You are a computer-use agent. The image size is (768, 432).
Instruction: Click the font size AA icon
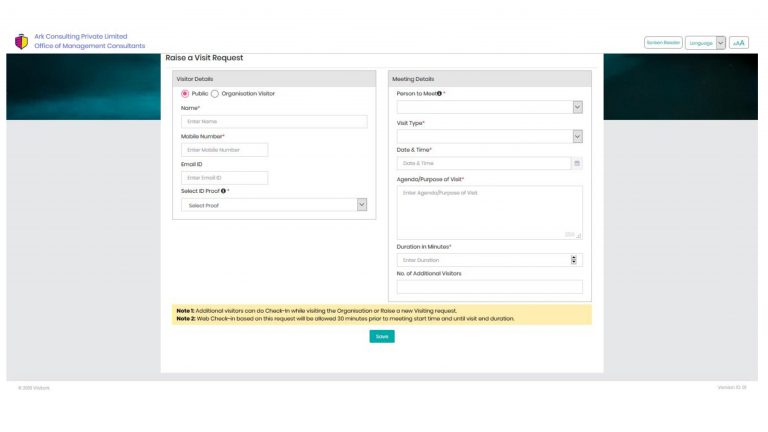pyautogui.click(x=739, y=43)
